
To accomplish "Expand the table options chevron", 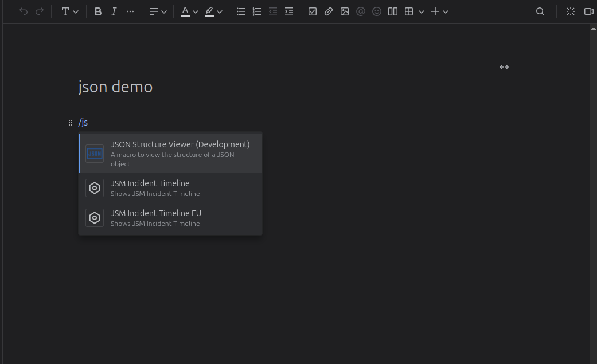I will coord(422,12).
